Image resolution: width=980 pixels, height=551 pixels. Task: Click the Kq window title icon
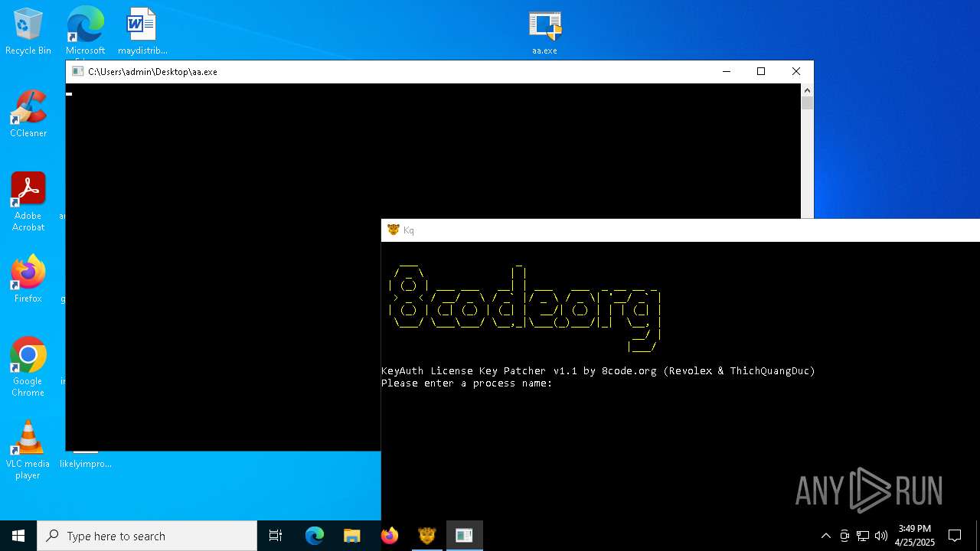pyautogui.click(x=394, y=230)
